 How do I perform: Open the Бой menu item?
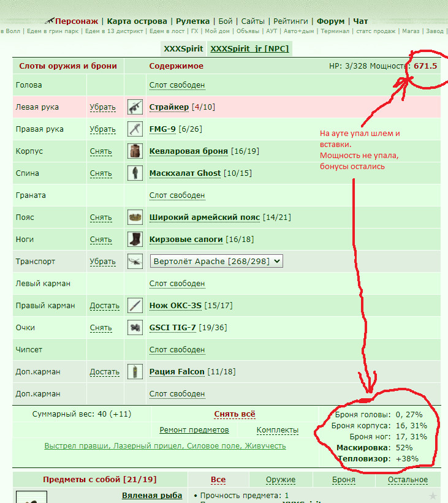pos(226,21)
